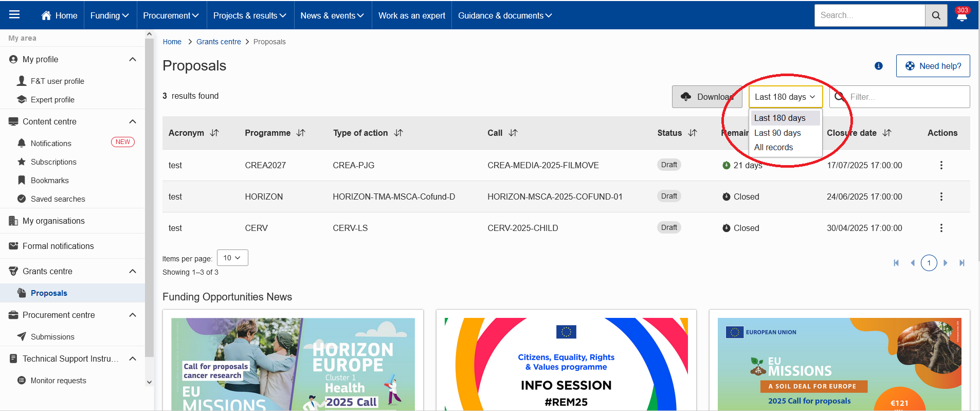980x411 pixels.
Task: Open the Last 180 days period dropdown
Action: (x=786, y=97)
